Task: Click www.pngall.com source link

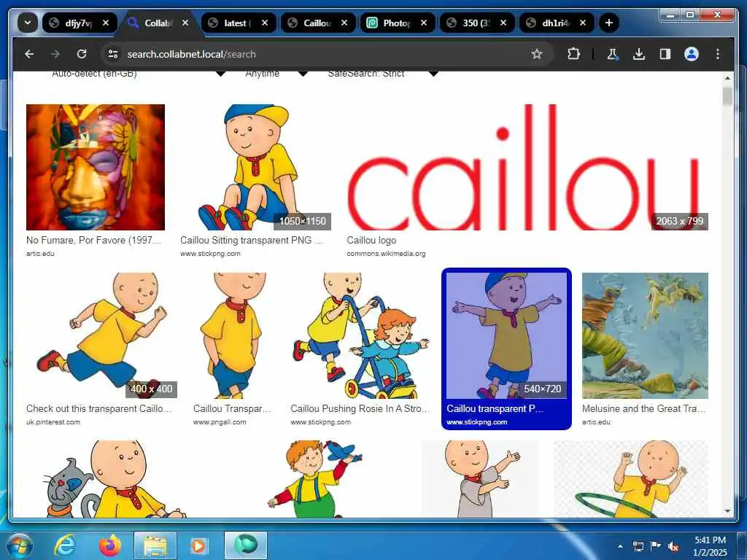Action: [x=220, y=422]
